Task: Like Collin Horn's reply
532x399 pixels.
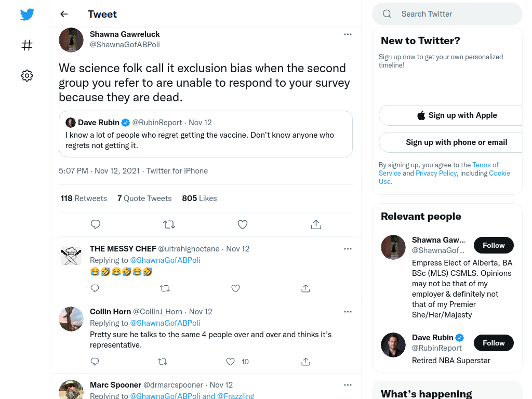Action: tap(230, 362)
